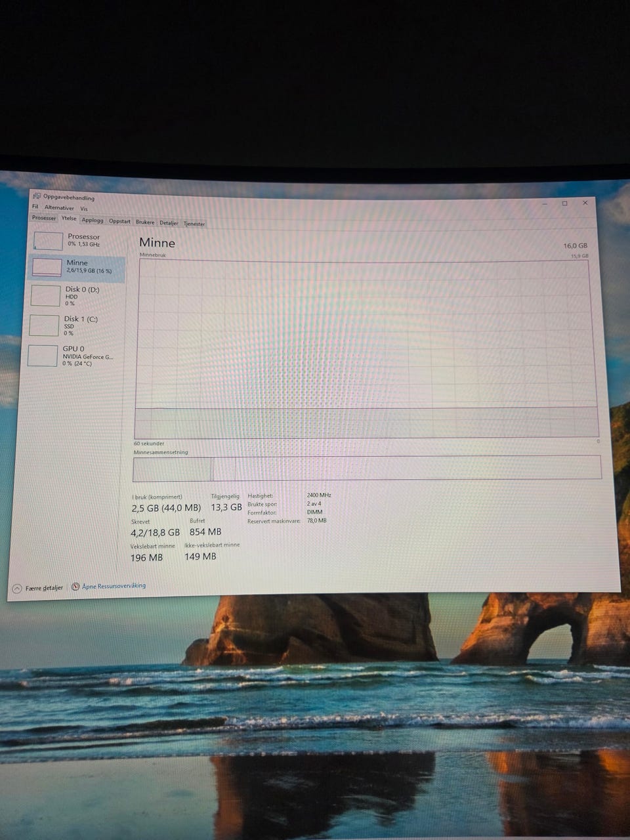This screenshot has height=840, width=630.
Task: Open the Alternativer menu
Action: tap(59, 207)
